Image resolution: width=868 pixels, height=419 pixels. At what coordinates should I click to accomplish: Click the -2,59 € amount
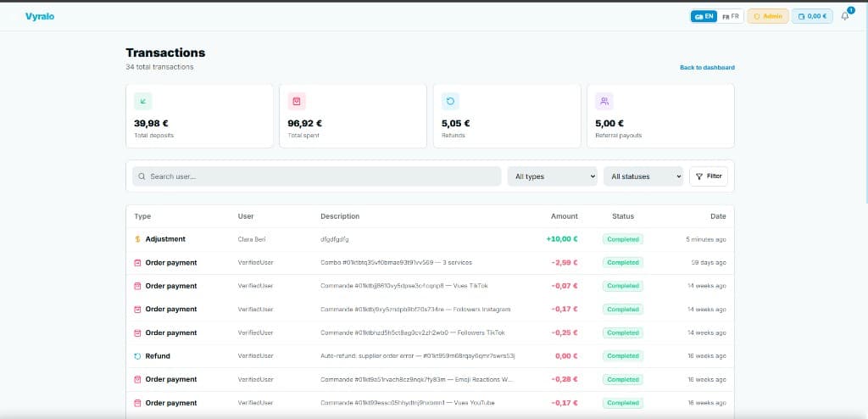(565, 263)
